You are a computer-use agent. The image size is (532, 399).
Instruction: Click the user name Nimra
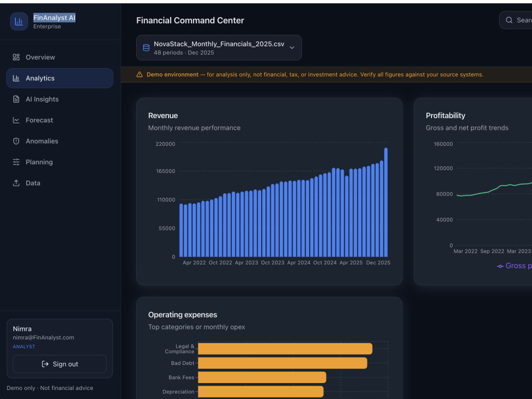coord(22,329)
